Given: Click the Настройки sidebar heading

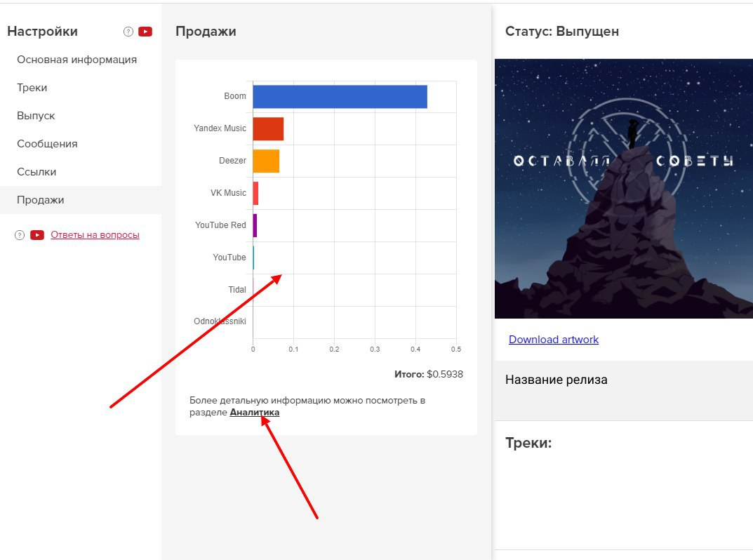Looking at the screenshot, I should pyautogui.click(x=42, y=32).
